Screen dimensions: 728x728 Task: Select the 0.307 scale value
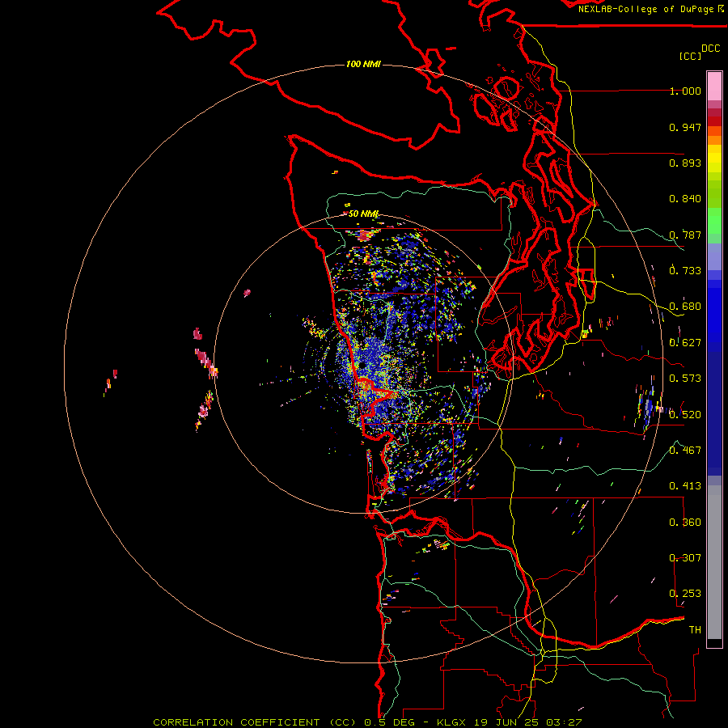click(x=685, y=558)
